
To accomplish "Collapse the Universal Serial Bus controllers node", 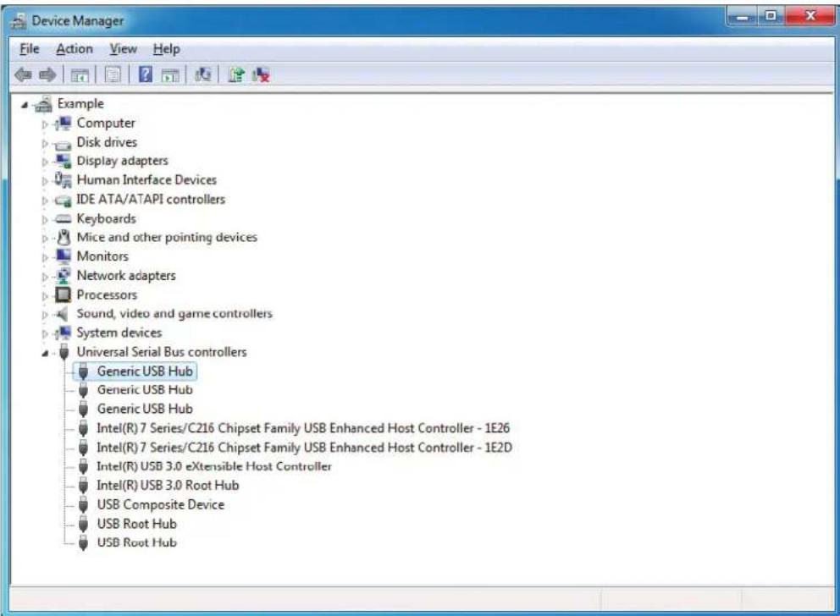I will (x=45, y=353).
